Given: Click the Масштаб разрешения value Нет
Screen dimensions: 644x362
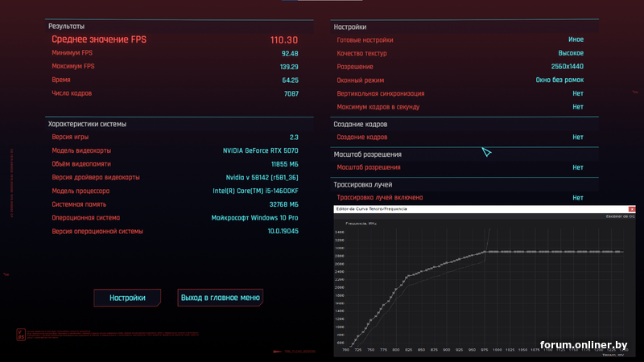Looking at the screenshot, I should click(577, 167).
